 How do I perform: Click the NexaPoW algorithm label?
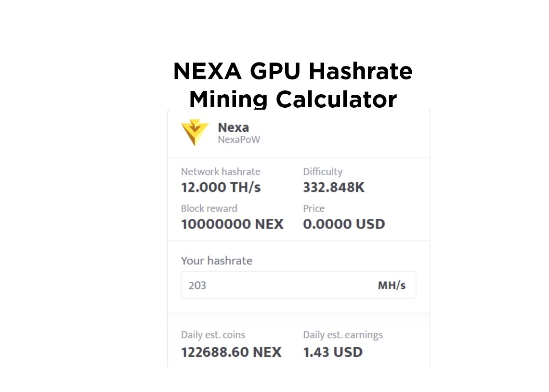coord(239,139)
